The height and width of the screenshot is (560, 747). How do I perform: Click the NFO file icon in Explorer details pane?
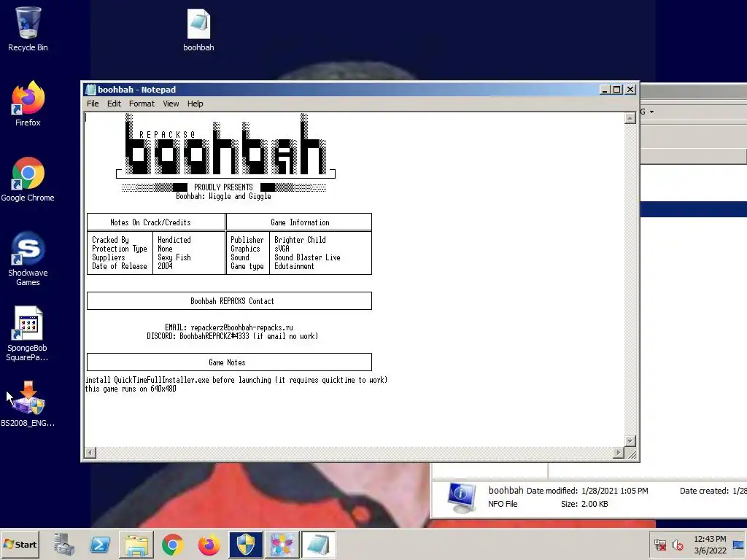point(461,497)
